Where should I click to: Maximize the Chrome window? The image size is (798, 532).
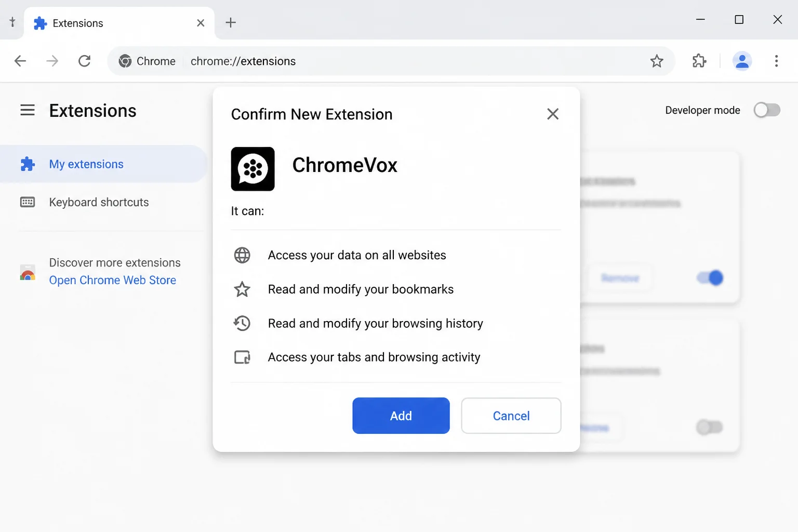(x=739, y=19)
